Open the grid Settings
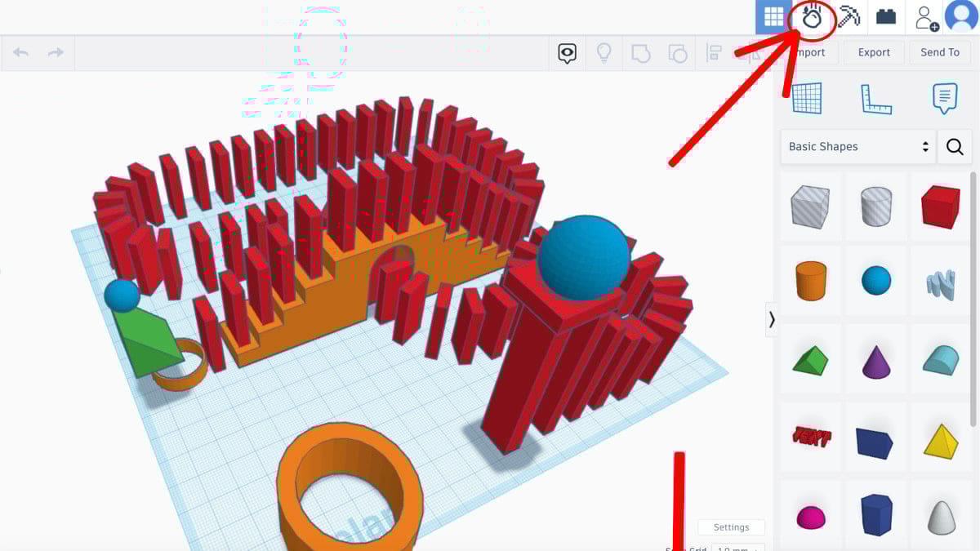Screen dimensions: 980x551 click(x=730, y=527)
